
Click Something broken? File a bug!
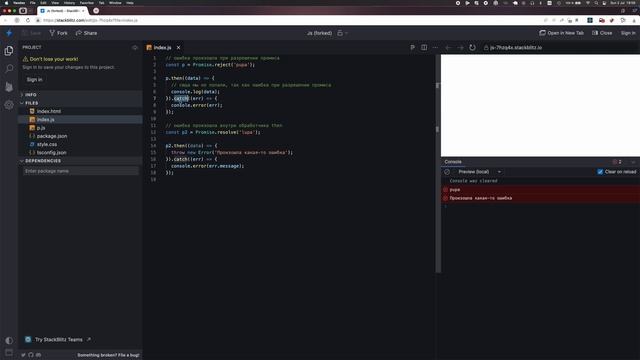tap(108, 355)
